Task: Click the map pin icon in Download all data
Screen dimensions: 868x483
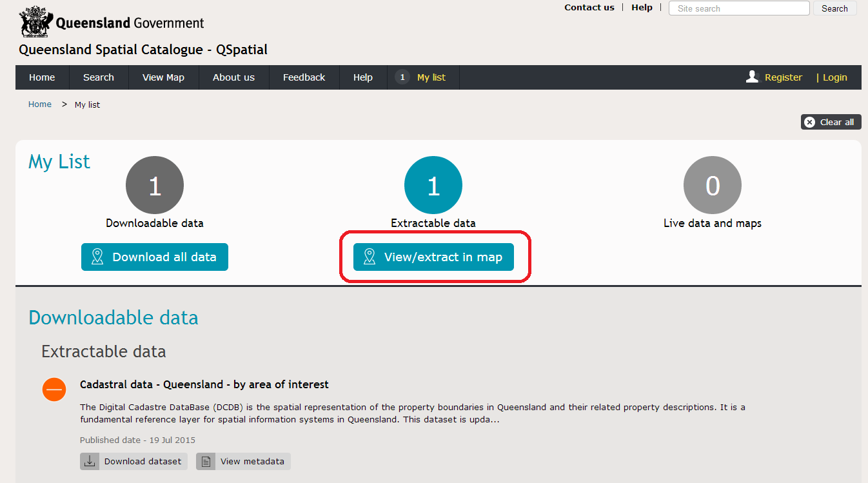Action: coord(97,257)
